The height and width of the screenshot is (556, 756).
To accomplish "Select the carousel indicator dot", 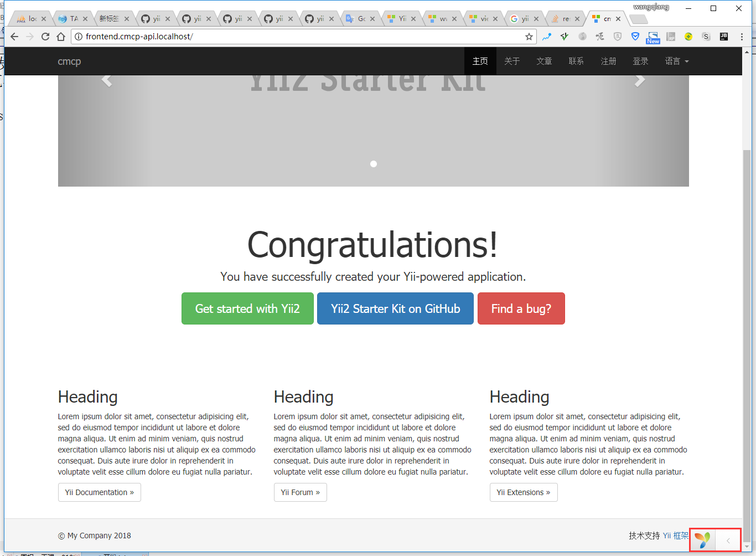I will pos(374,164).
